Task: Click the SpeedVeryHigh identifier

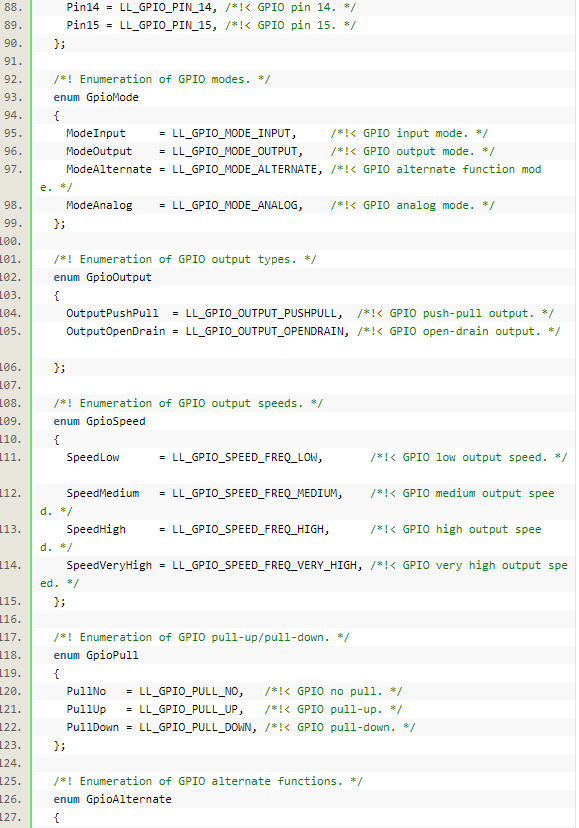Action: (109, 565)
